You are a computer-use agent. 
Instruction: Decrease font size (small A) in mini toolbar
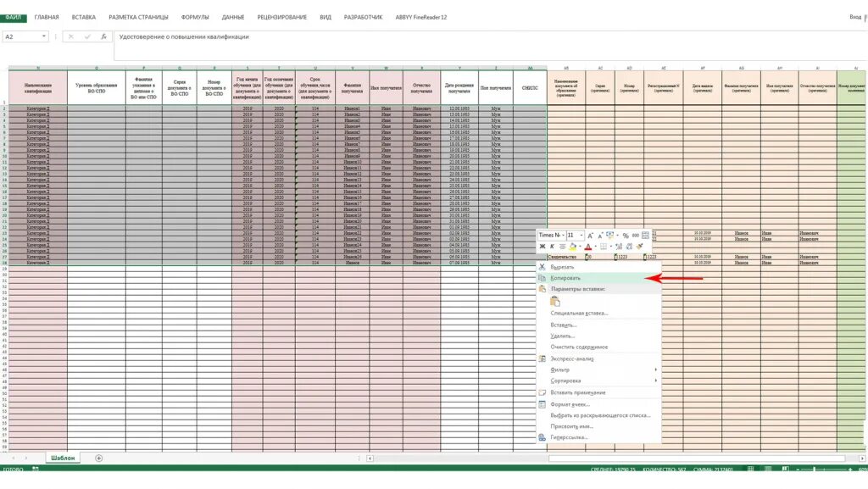(x=600, y=236)
